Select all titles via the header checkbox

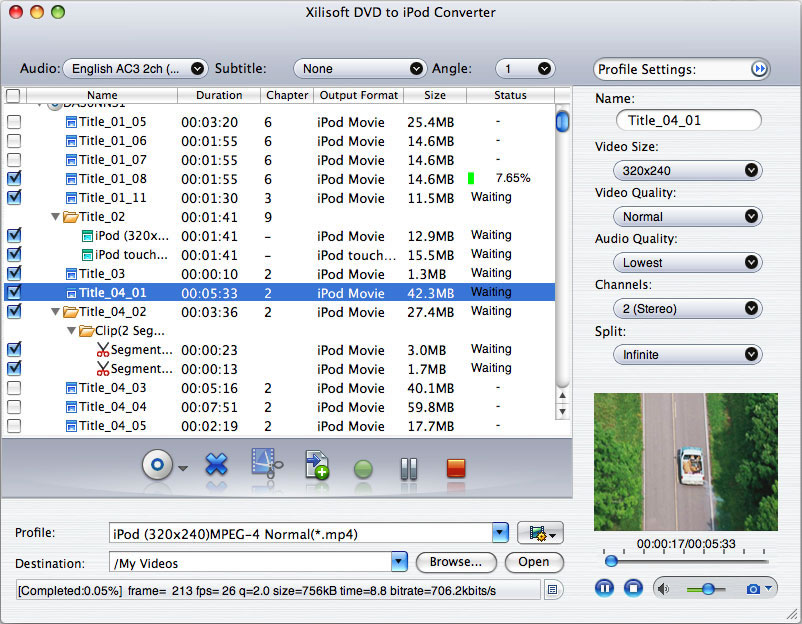point(13,96)
